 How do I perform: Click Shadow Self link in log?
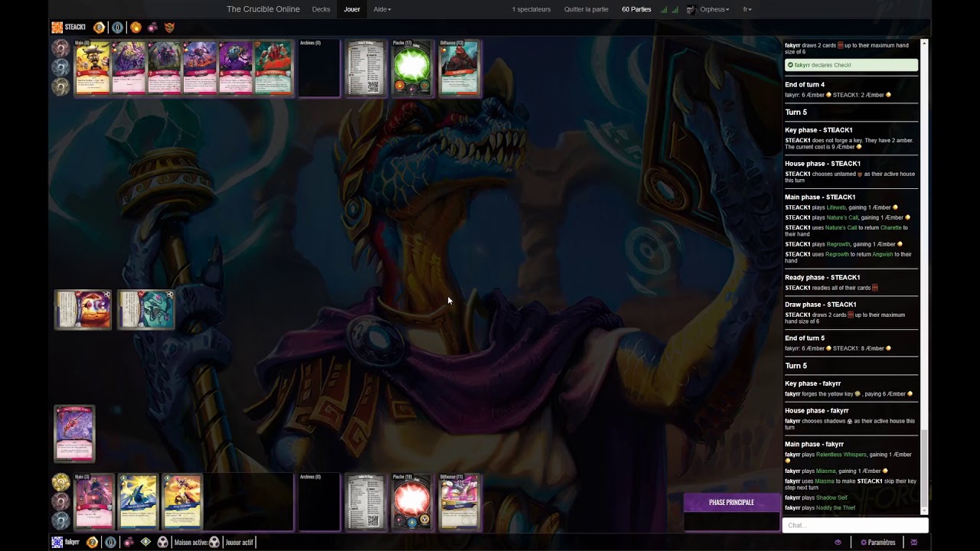pyautogui.click(x=831, y=497)
